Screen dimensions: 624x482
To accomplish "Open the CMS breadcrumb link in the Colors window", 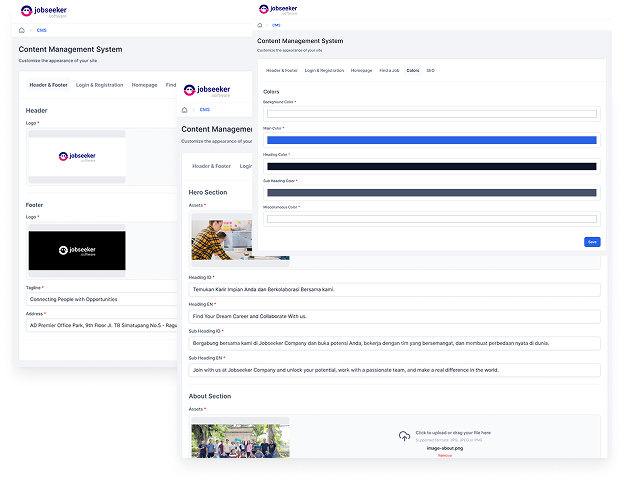I will point(276,25).
